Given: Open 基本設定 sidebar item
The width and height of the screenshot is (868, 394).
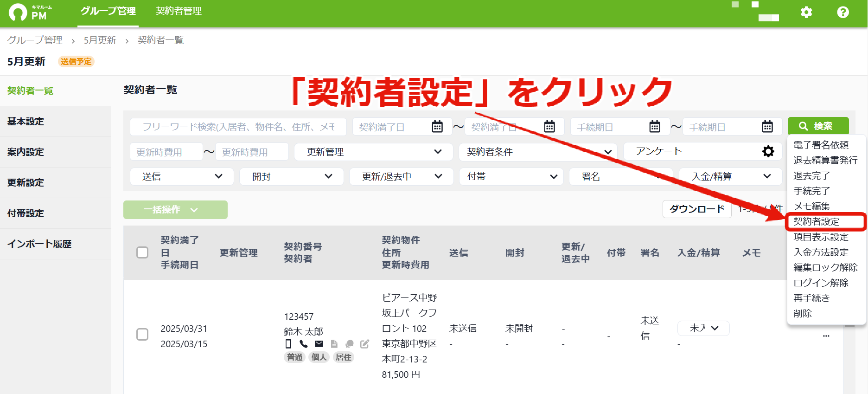Looking at the screenshot, I should click(56, 121).
